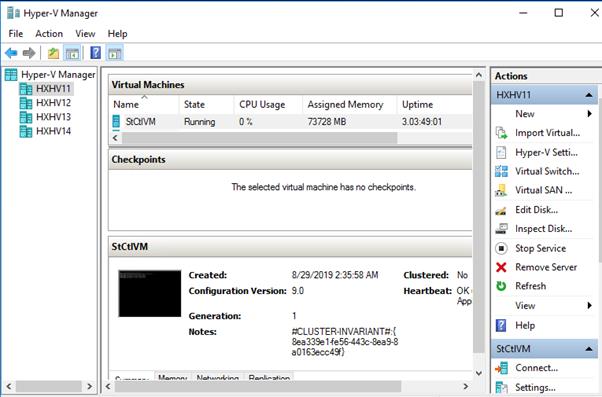Click the Edit Disk icon

click(x=501, y=210)
